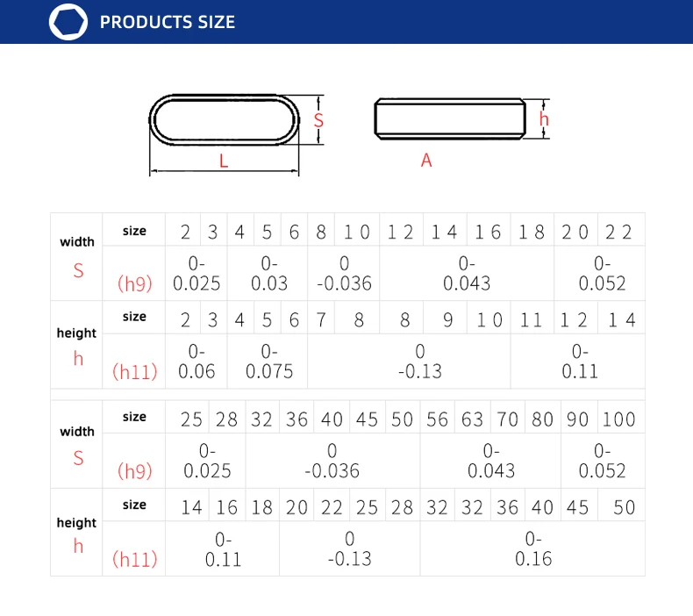The image size is (693, 616).
Task: Select the 0-0.025 tolerance cell in first table
Action: pos(196,273)
